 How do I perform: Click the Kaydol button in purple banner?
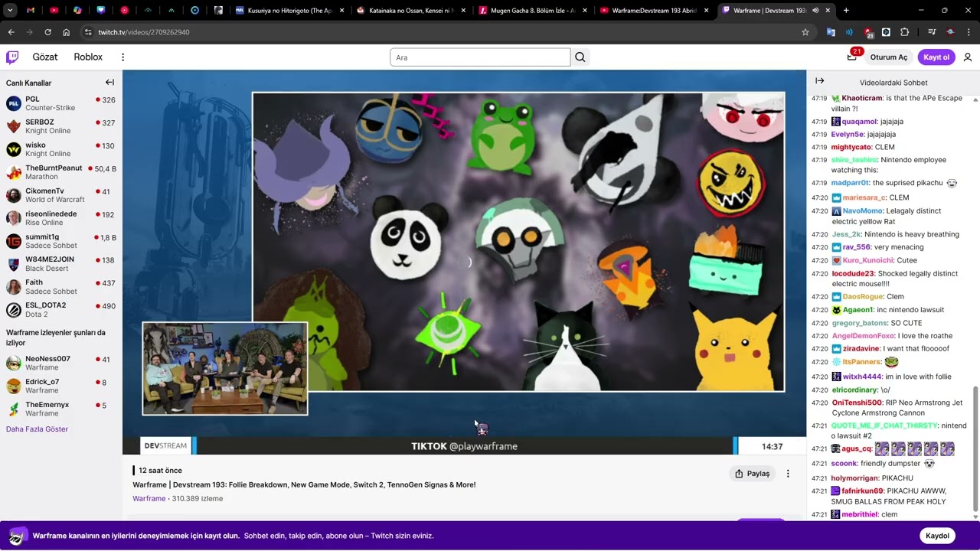937,536
